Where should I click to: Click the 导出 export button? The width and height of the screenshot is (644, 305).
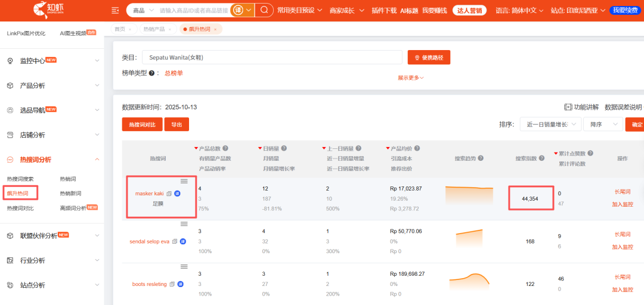click(x=177, y=125)
